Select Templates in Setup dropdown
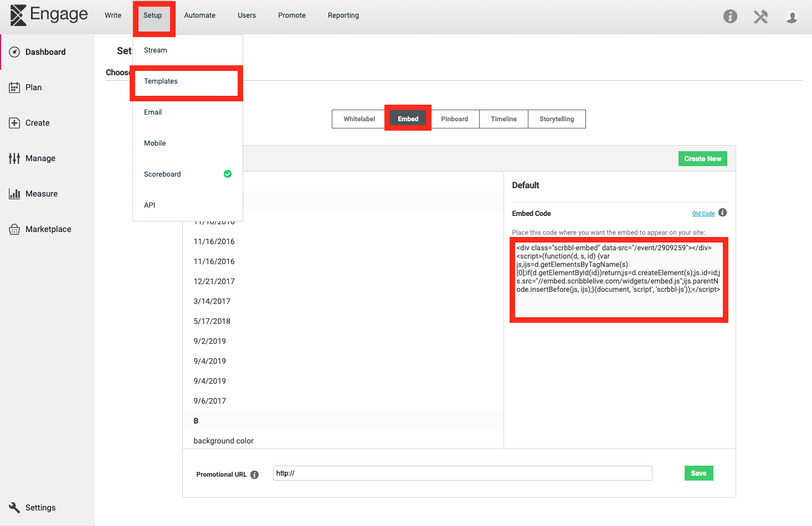Viewport: 812px width, 526px height. point(188,81)
